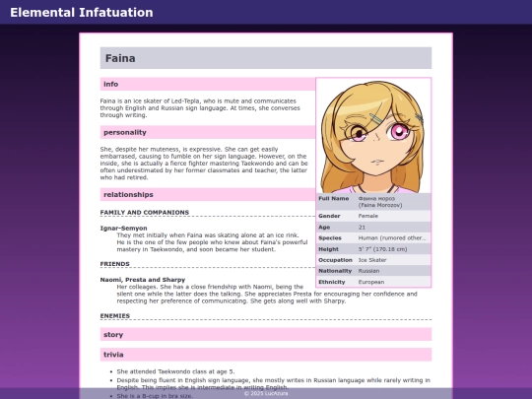The height and width of the screenshot is (399, 532).
Task: Click the copyright 2025 footer text
Action: (266, 393)
